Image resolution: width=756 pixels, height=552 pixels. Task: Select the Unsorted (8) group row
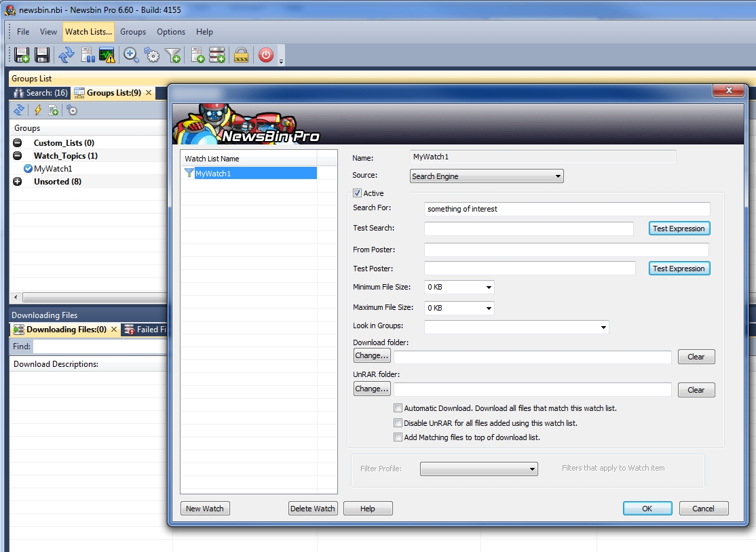click(58, 182)
